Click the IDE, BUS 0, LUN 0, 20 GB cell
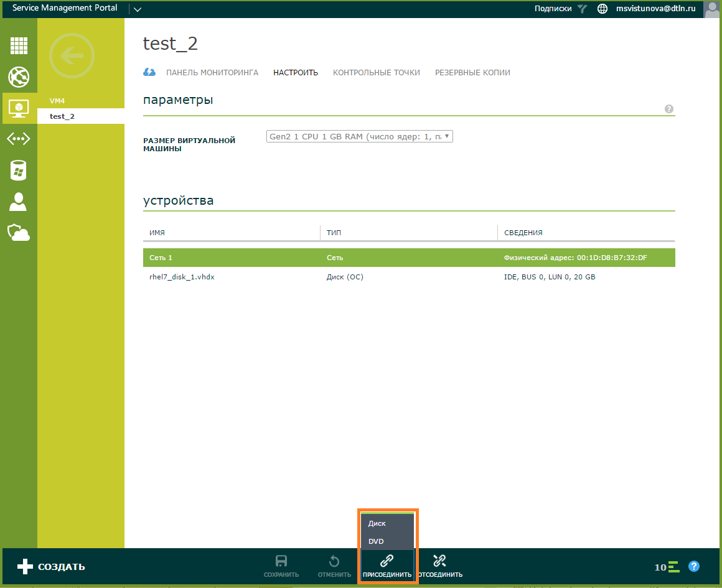Image resolution: width=722 pixels, height=588 pixels. tap(550, 277)
